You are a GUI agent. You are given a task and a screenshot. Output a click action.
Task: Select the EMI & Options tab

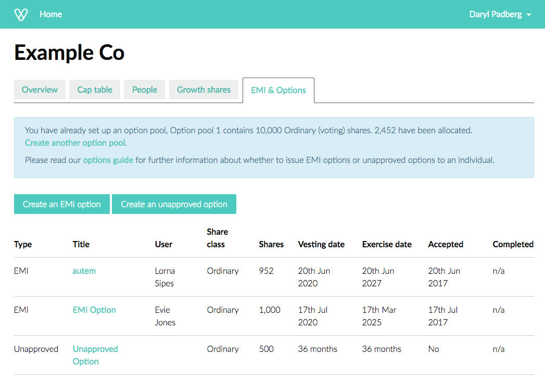(278, 90)
